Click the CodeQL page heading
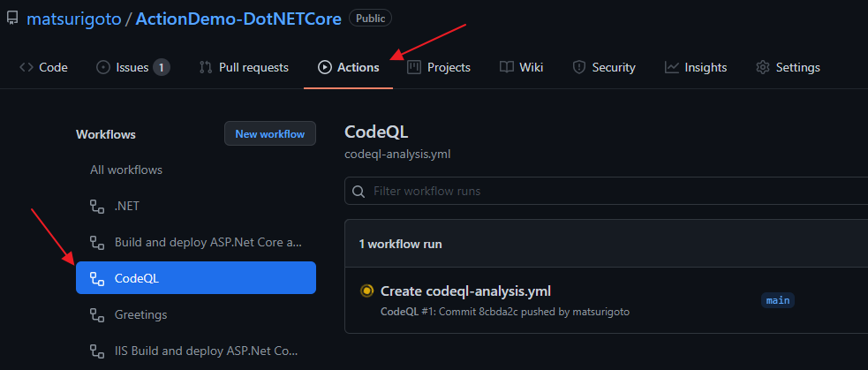 point(376,132)
